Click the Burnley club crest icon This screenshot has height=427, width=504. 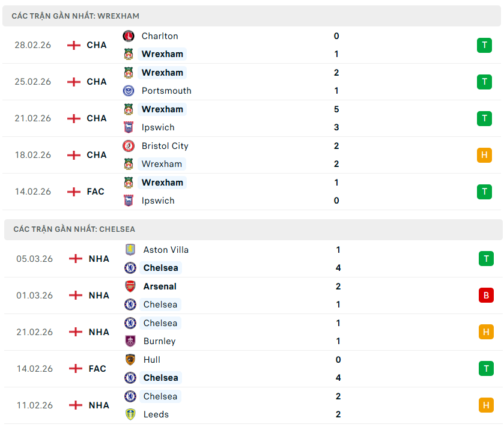pyautogui.click(x=130, y=341)
